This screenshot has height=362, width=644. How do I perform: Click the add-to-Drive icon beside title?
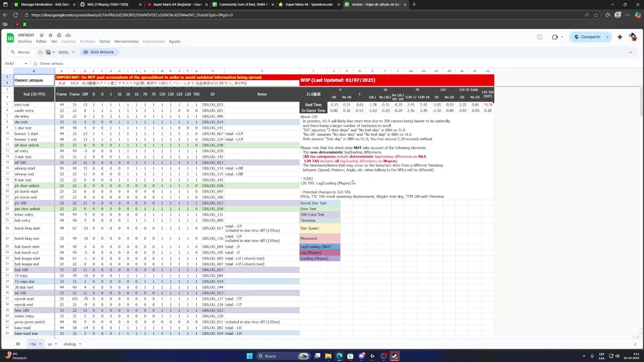pos(59,35)
